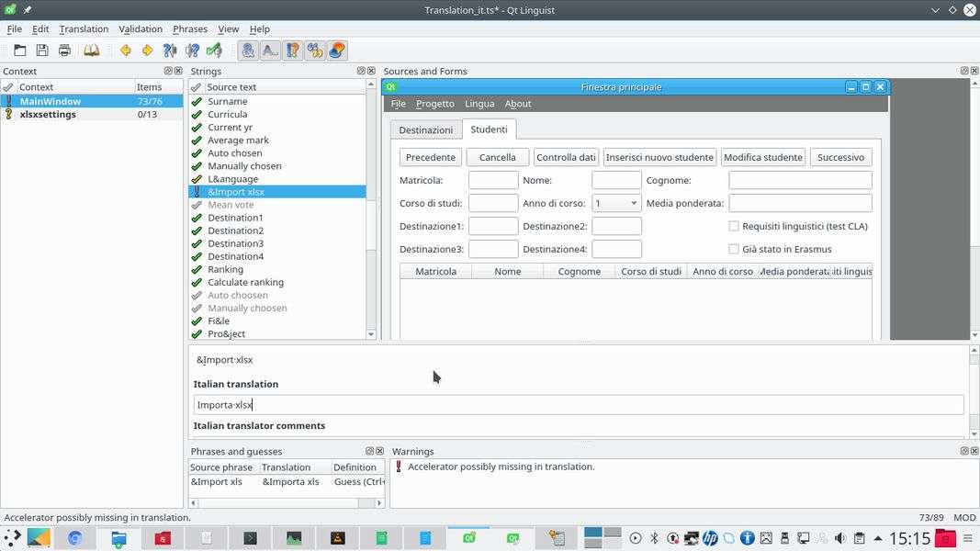
Task: Mark translation done with green checkmark icon
Action: pyautogui.click(x=214, y=51)
